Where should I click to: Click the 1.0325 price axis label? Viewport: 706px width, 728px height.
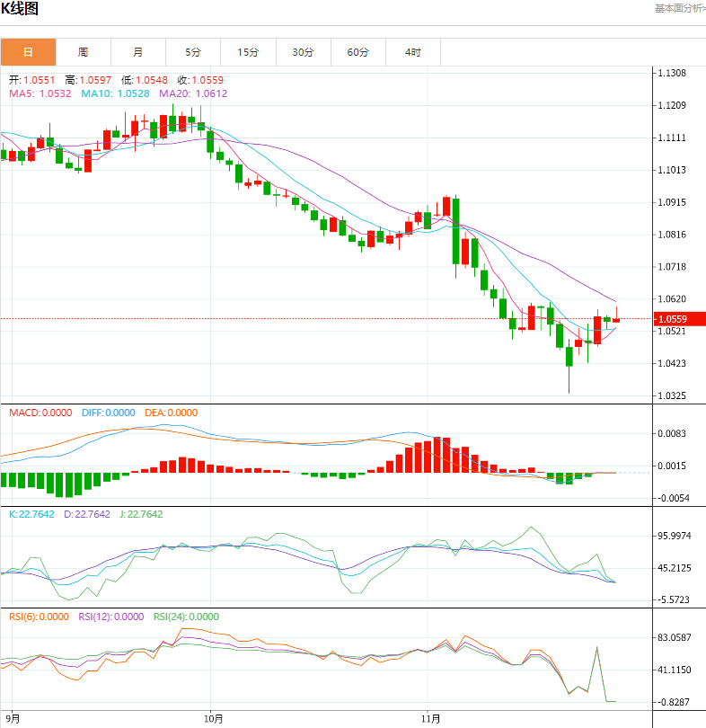[x=672, y=395]
